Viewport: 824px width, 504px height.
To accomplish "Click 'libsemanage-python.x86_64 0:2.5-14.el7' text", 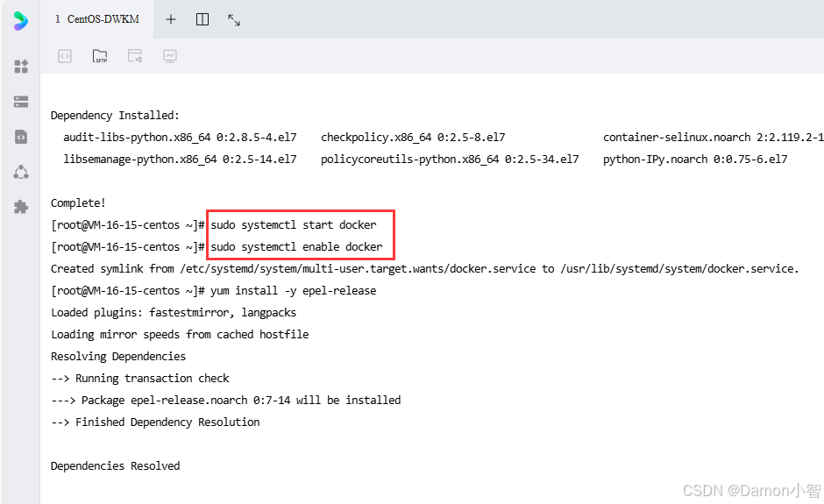I will pyautogui.click(x=180, y=160).
